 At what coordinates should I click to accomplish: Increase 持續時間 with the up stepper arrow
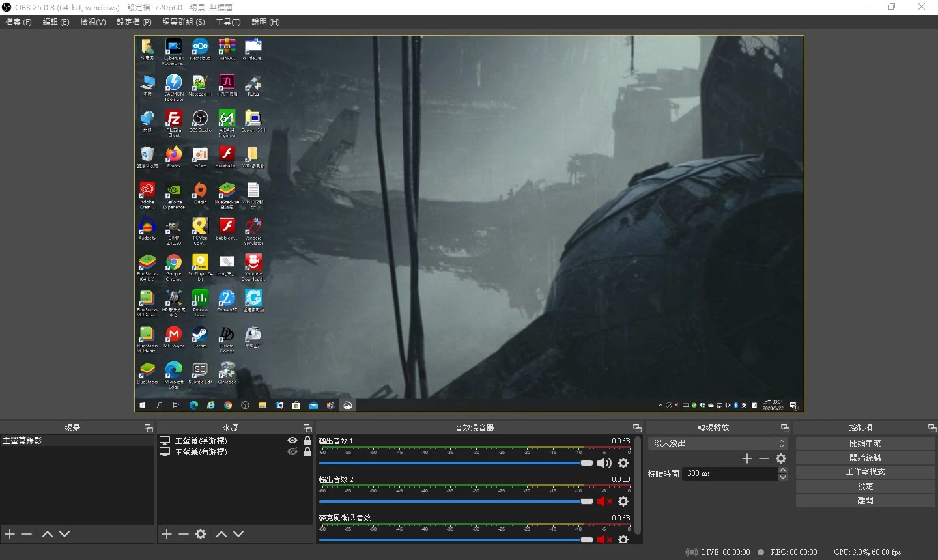tap(783, 470)
